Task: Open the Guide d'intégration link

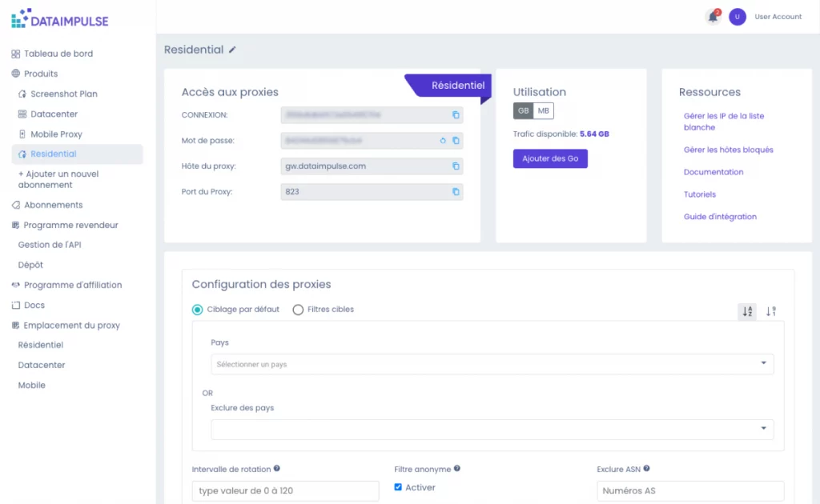Action: tap(720, 217)
